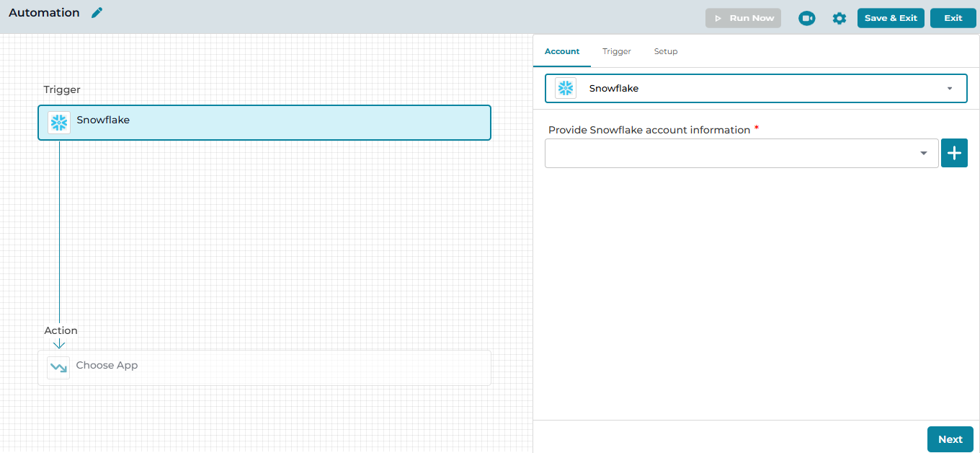Switch to the Account tab
Screen dimensions: 980x453
coord(562,51)
